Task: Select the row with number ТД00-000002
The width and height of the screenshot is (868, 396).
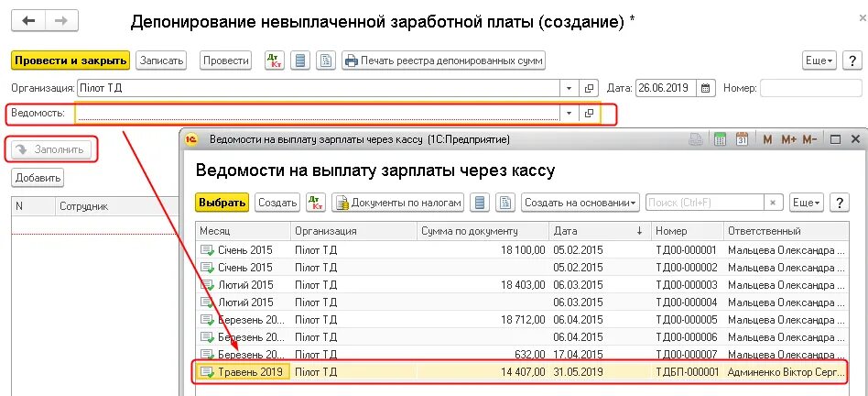Action: 522,267
